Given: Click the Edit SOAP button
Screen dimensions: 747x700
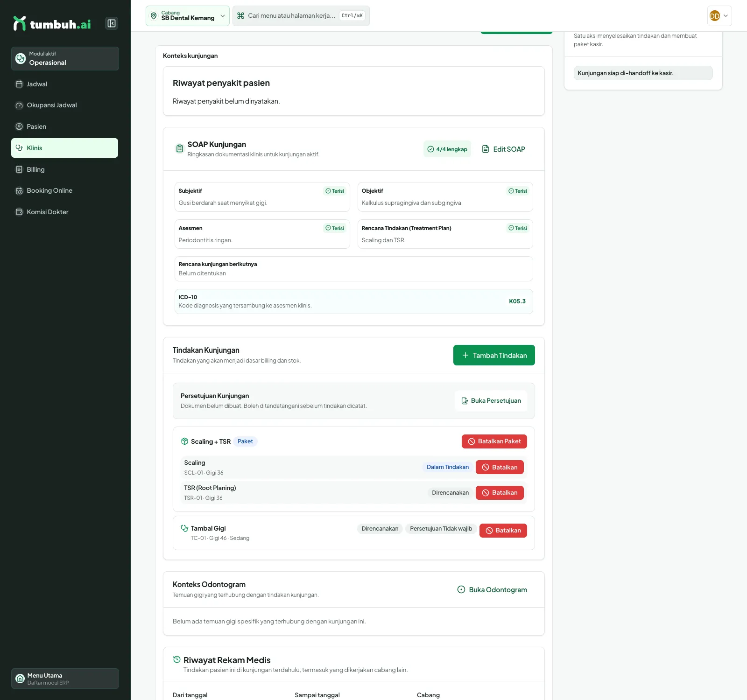Looking at the screenshot, I should [x=503, y=149].
